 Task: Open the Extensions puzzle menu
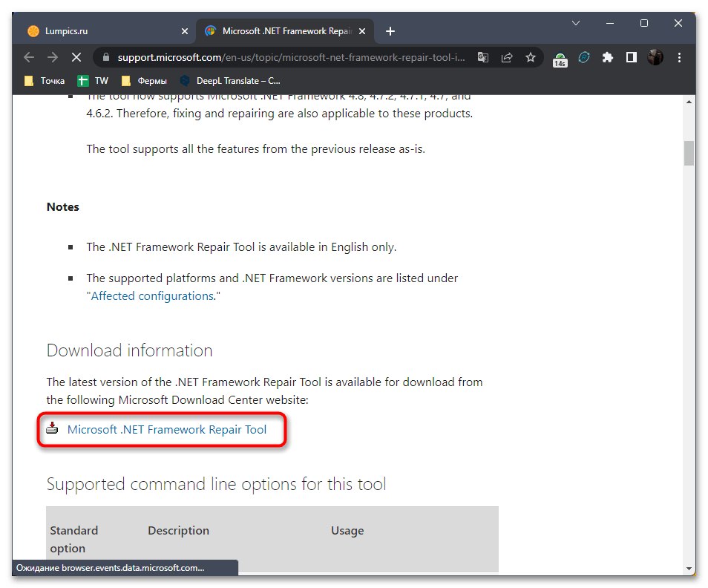tap(608, 57)
